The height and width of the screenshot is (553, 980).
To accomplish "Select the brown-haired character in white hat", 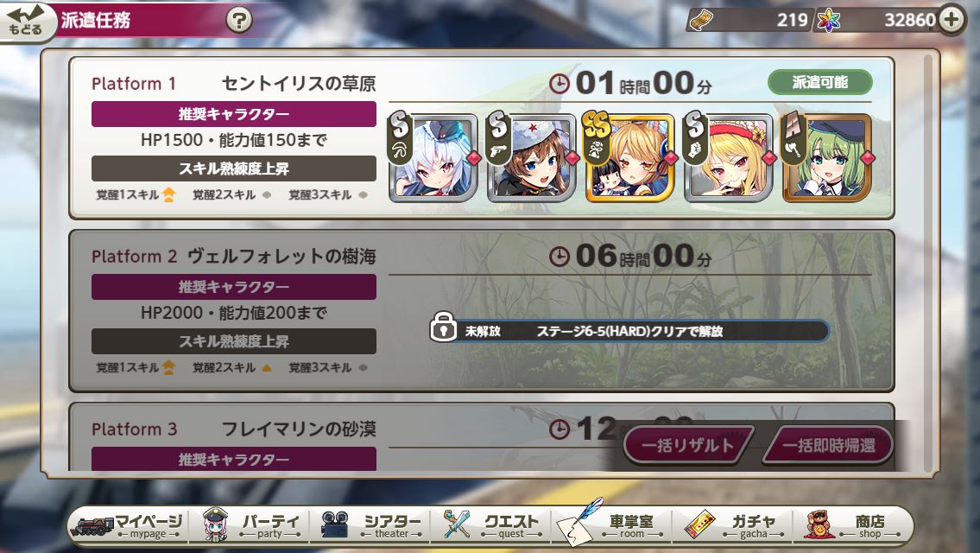I will click(x=531, y=157).
